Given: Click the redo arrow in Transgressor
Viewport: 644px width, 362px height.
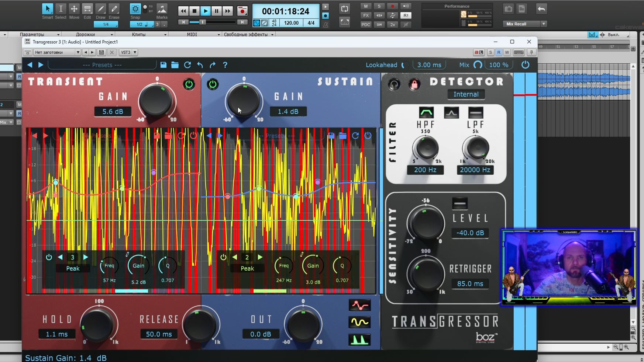Looking at the screenshot, I should coord(213,65).
